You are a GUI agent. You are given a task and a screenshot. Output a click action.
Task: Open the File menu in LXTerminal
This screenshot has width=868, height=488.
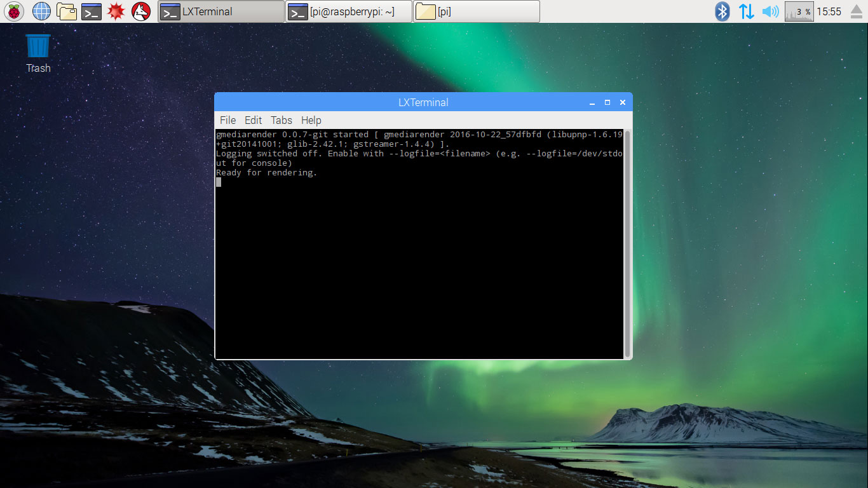pos(227,120)
